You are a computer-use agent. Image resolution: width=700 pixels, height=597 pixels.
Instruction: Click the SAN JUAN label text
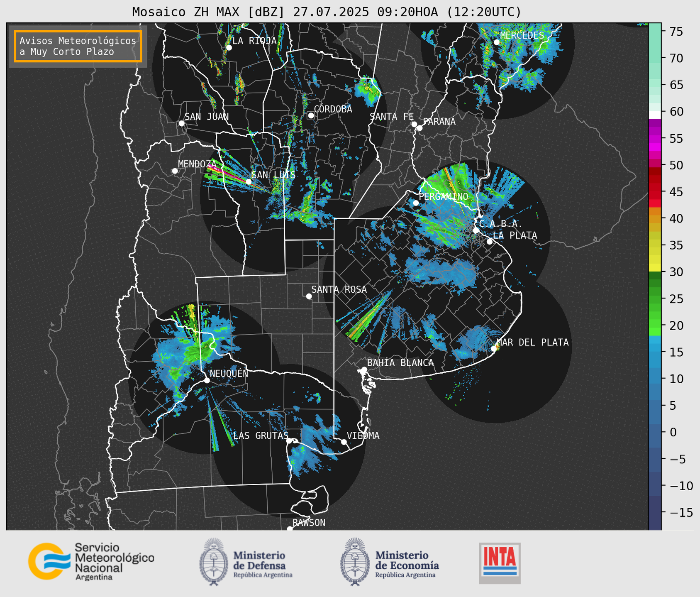point(206,117)
